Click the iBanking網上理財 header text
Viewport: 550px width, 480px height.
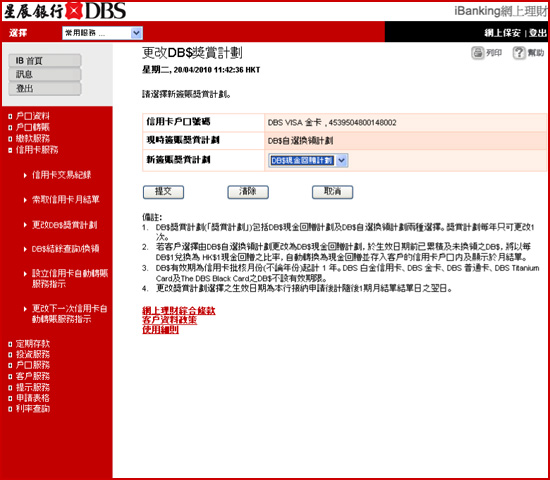coord(502,11)
